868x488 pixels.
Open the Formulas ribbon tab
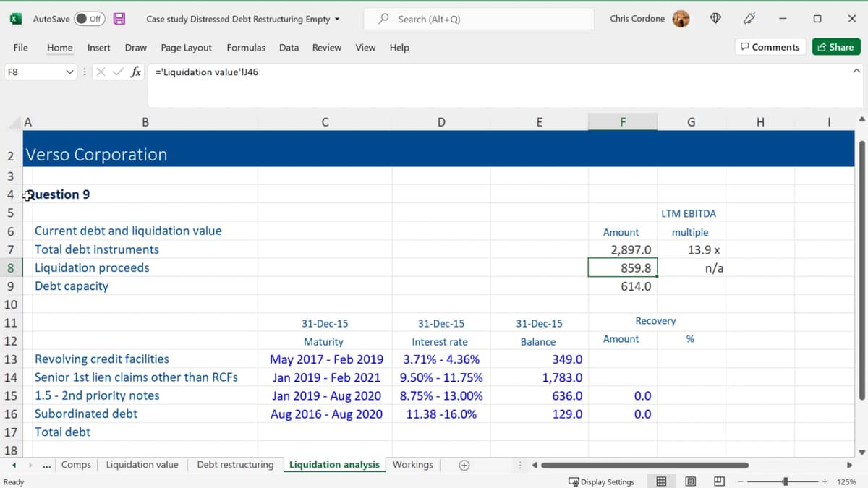pyautogui.click(x=246, y=48)
